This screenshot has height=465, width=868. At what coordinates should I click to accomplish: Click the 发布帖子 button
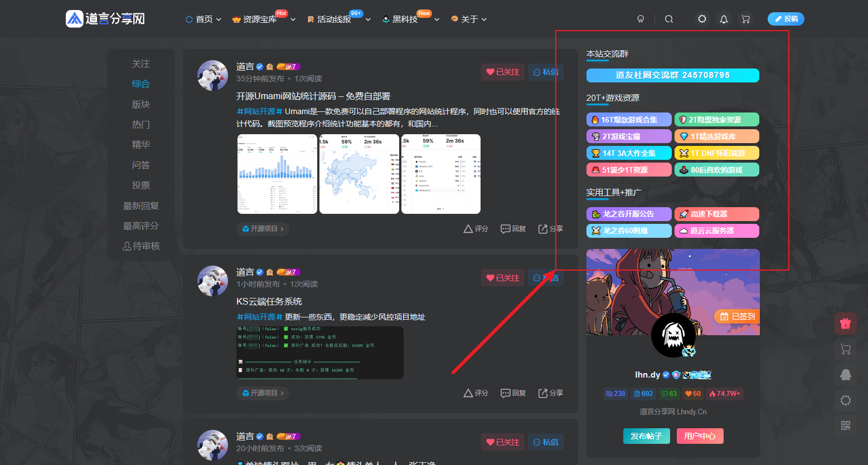coord(646,436)
